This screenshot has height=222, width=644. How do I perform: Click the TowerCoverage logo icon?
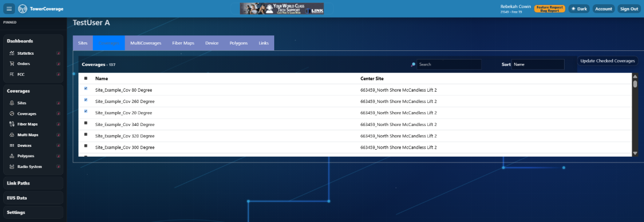23,9
